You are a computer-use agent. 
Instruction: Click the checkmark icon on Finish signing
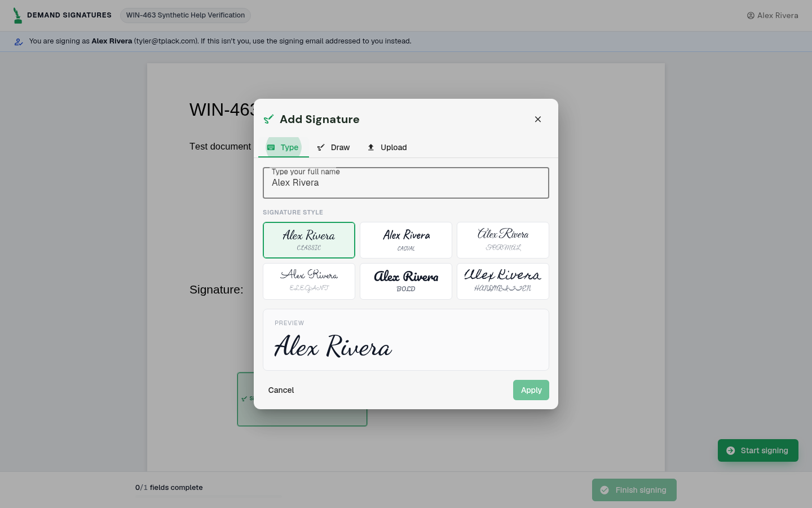(604, 490)
